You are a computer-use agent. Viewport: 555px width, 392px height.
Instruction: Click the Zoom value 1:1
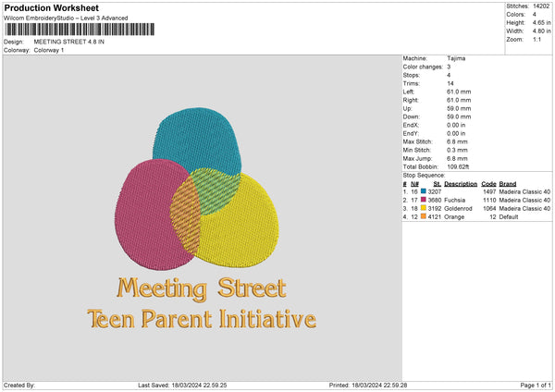coord(536,39)
